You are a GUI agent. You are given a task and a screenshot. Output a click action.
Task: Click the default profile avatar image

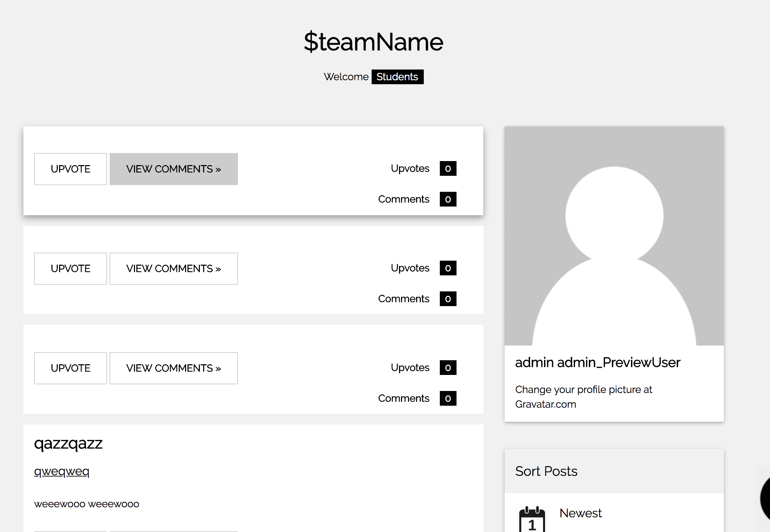click(x=614, y=236)
